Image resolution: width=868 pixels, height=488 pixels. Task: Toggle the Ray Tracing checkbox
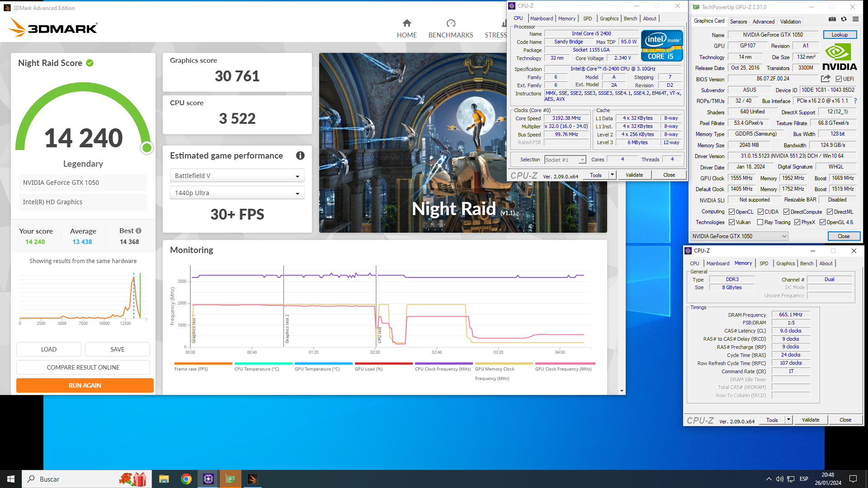click(x=760, y=222)
